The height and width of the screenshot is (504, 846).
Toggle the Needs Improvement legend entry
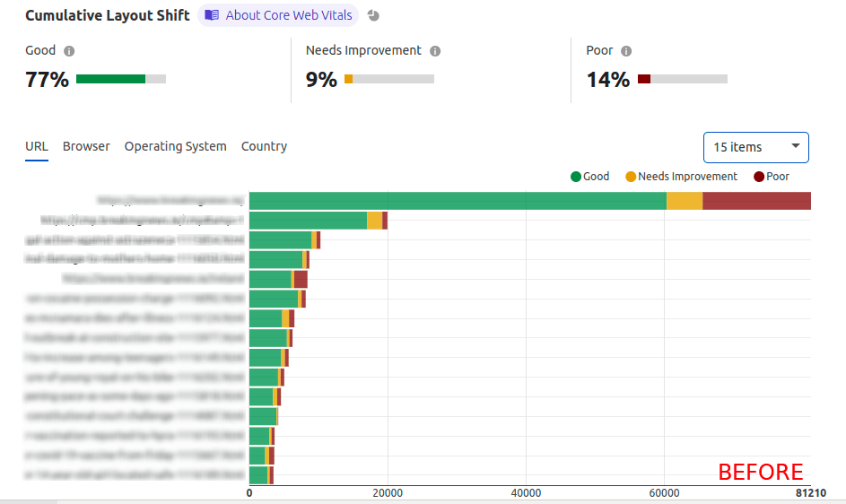681,177
